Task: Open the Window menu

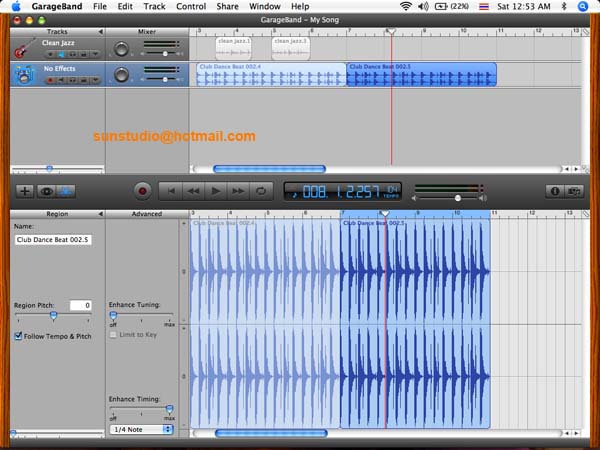Action: [265, 7]
